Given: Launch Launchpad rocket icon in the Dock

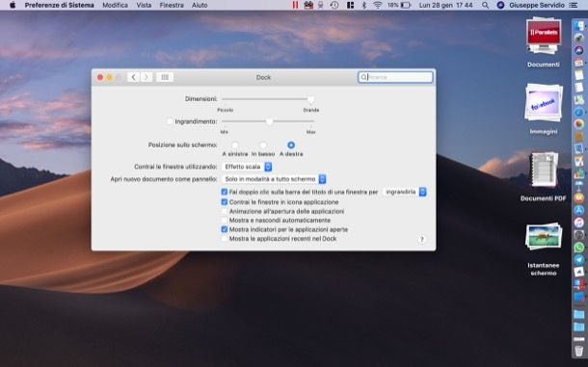Looking at the screenshot, I should click(579, 39).
